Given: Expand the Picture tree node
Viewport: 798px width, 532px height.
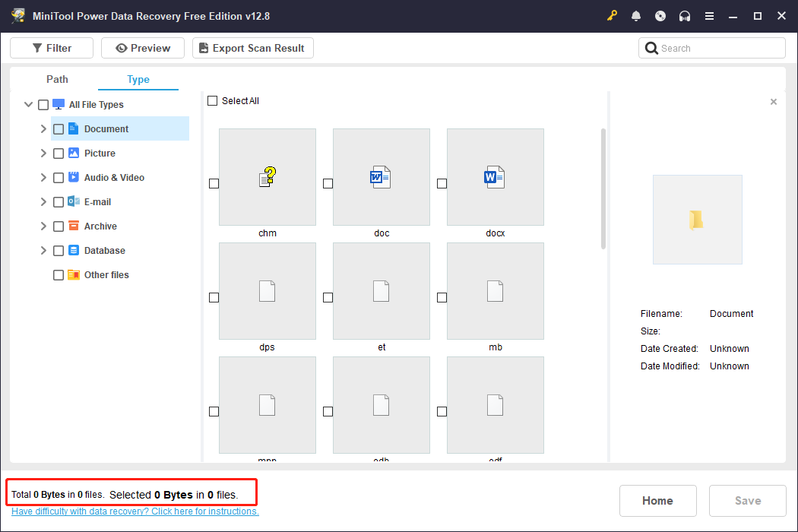Looking at the screenshot, I should 43,153.
